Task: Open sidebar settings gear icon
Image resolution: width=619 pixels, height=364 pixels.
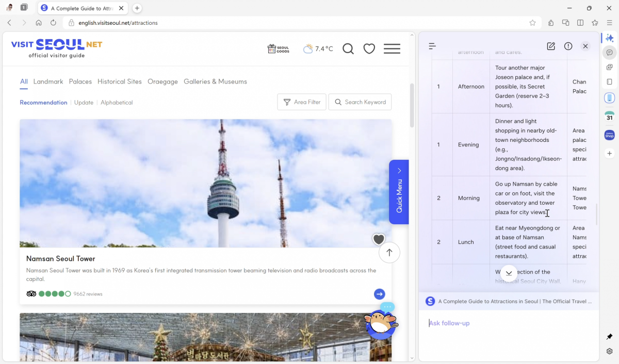Action: point(609,351)
